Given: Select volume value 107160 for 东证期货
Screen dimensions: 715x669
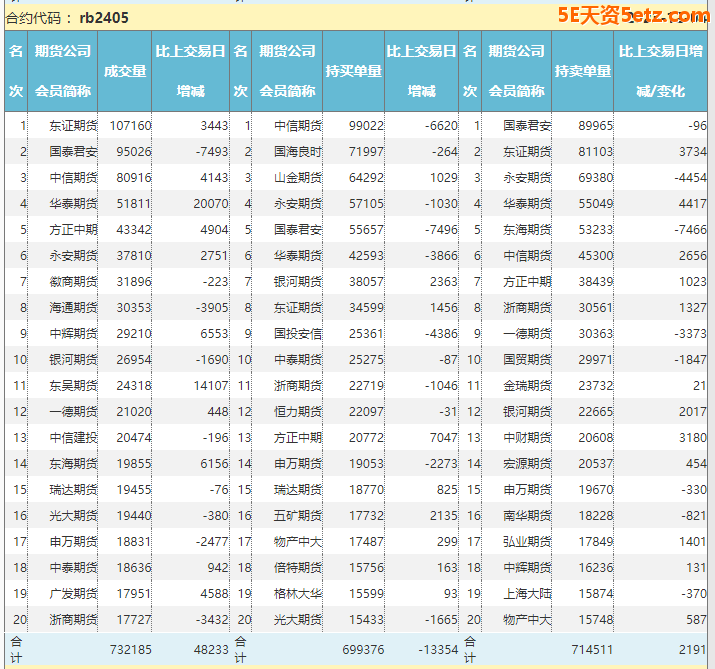Looking at the screenshot, I should point(130,125).
